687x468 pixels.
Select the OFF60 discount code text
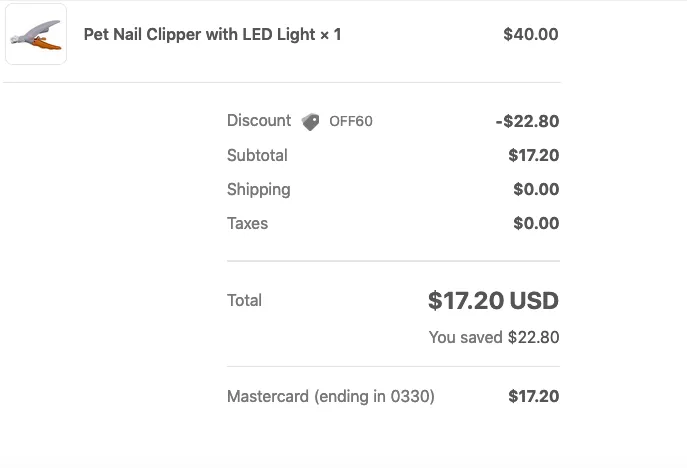(351, 121)
